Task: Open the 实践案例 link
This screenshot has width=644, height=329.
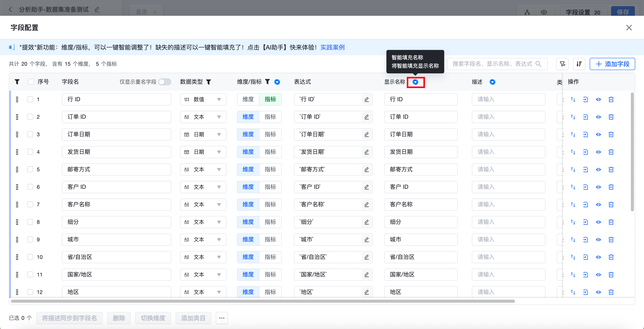Action: click(333, 47)
